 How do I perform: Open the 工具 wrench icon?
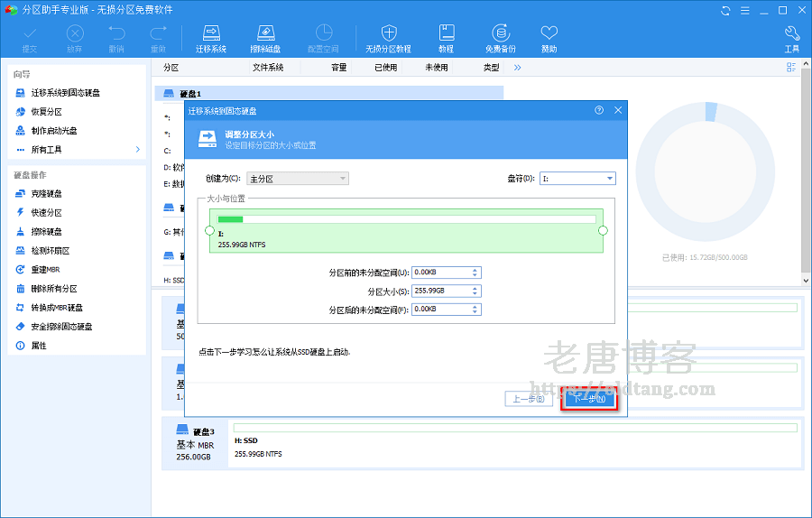(x=791, y=38)
